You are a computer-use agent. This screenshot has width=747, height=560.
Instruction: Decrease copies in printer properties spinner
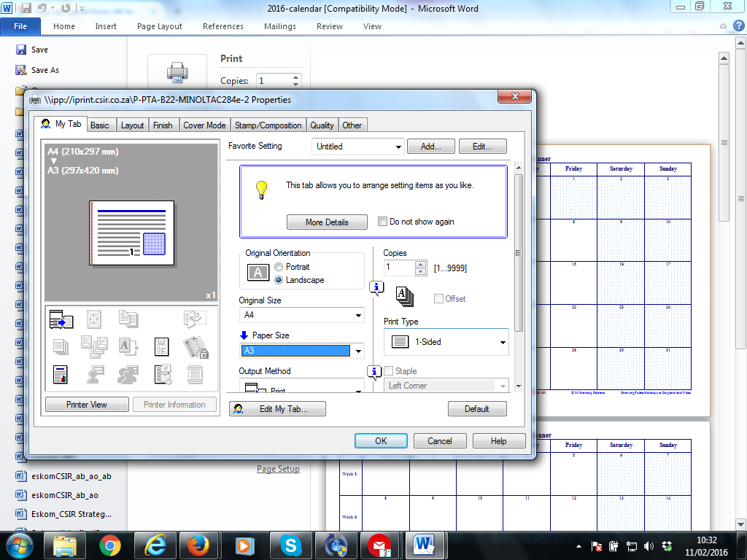420,272
